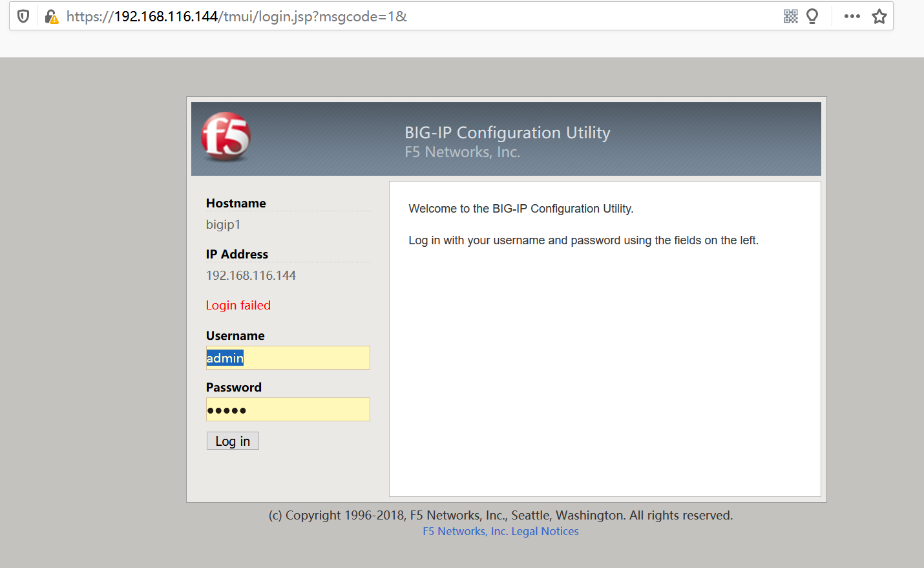Click the IP Address label
Viewport: 924px width, 568px height.
pyautogui.click(x=237, y=254)
